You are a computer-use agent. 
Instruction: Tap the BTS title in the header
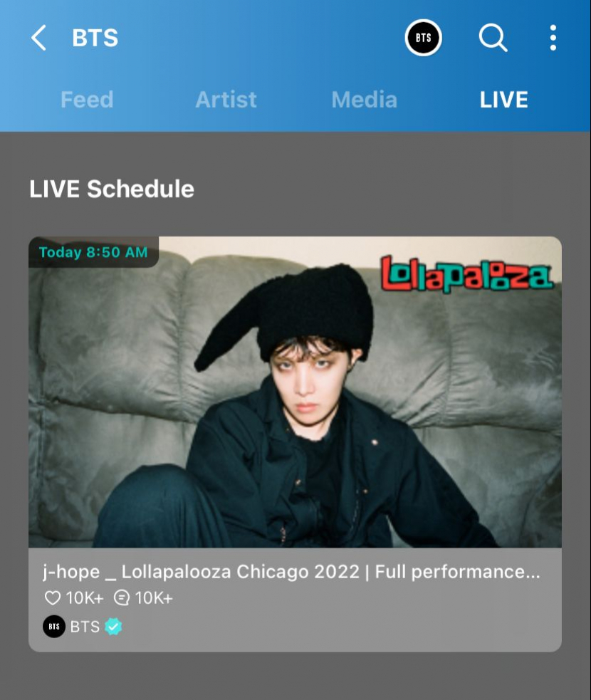coord(95,38)
